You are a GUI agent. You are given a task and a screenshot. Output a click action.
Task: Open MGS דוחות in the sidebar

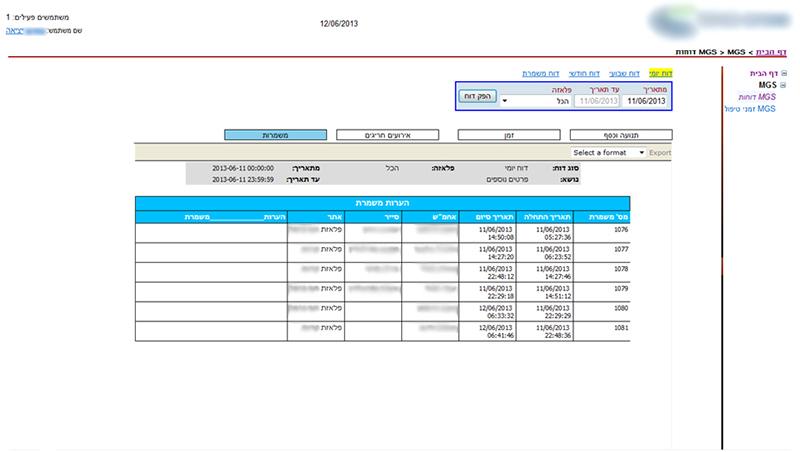[757, 97]
